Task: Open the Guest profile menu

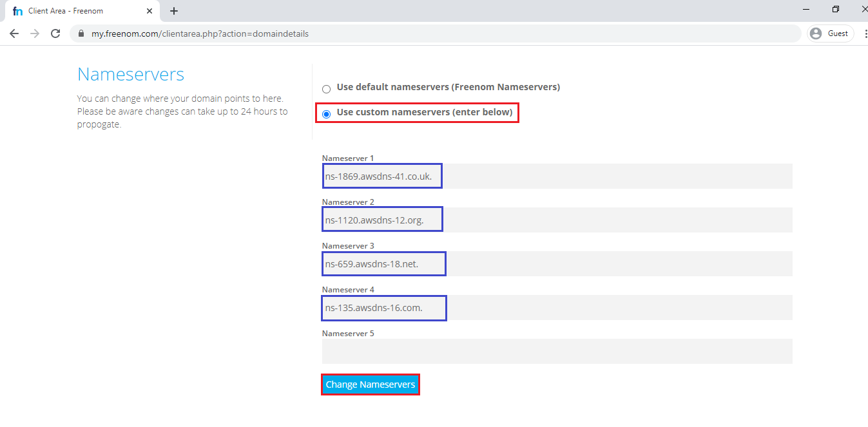Action: click(830, 33)
